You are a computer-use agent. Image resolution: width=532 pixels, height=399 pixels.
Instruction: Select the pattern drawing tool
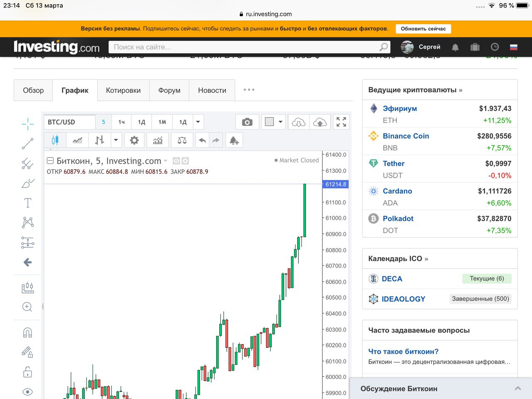[27, 222]
